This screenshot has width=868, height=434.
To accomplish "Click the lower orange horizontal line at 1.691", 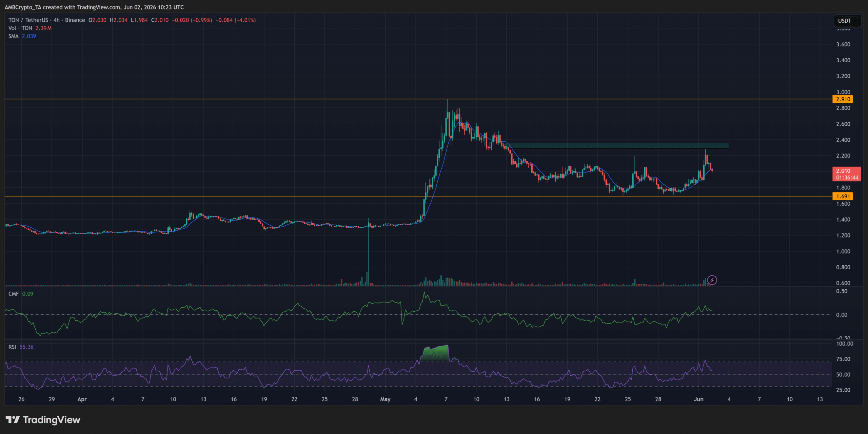I will pos(418,196).
